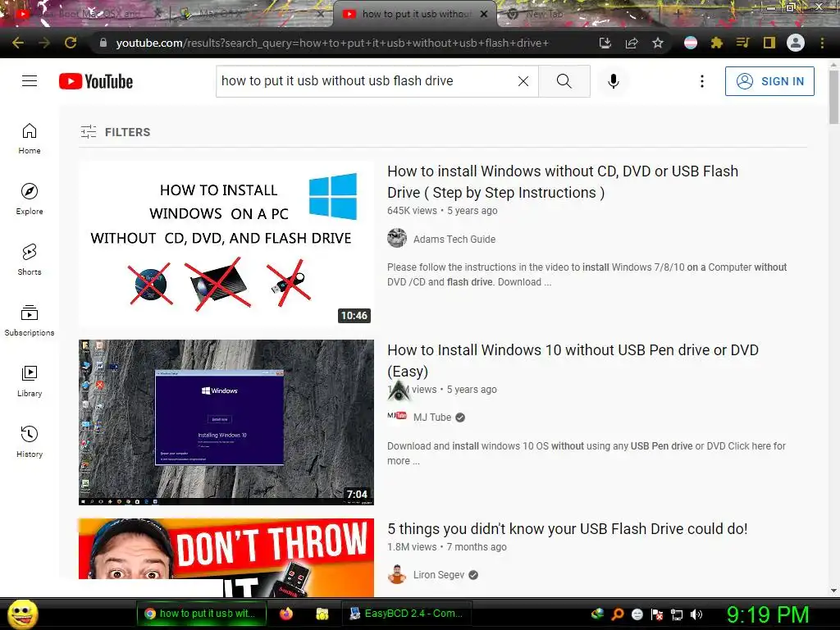Click '645K views • 5 years ago' text
The width and height of the screenshot is (840, 630).
pyautogui.click(x=442, y=211)
